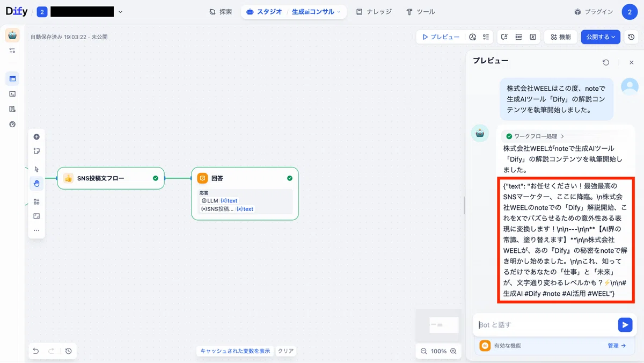Click the Dify logo
The width and height of the screenshot is (644, 363).
17,11
